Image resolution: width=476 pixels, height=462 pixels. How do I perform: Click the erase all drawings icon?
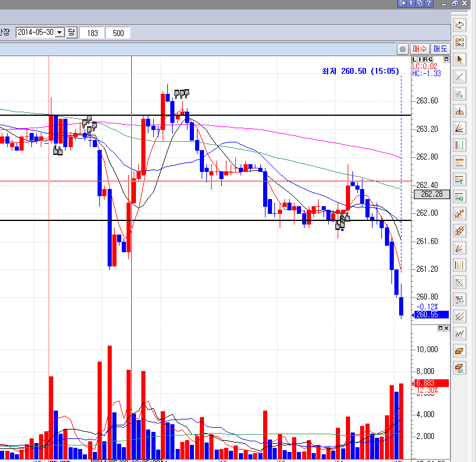point(459,368)
